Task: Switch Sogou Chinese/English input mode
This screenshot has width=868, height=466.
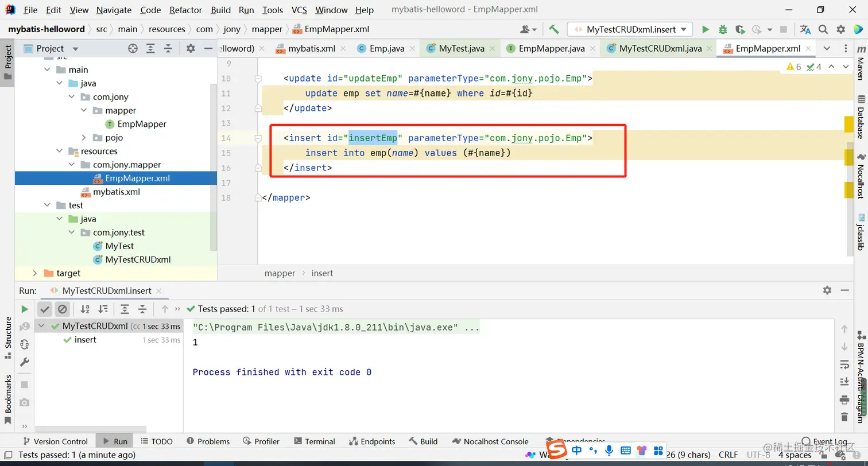Action: point(577,451)
